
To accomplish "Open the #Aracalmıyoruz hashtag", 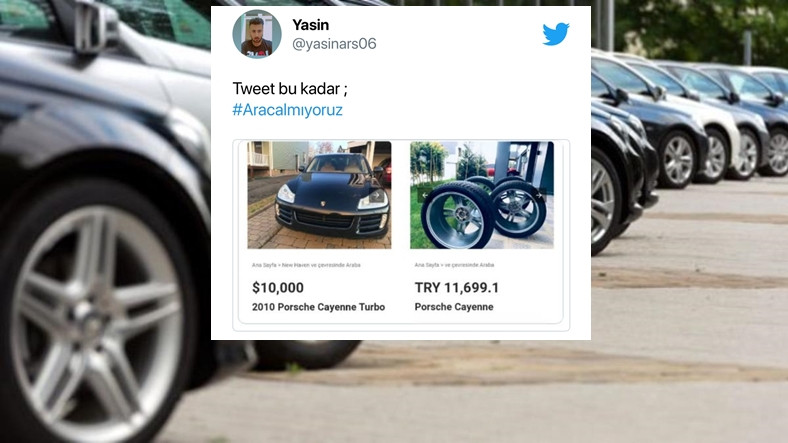I will tap(287, 110).
